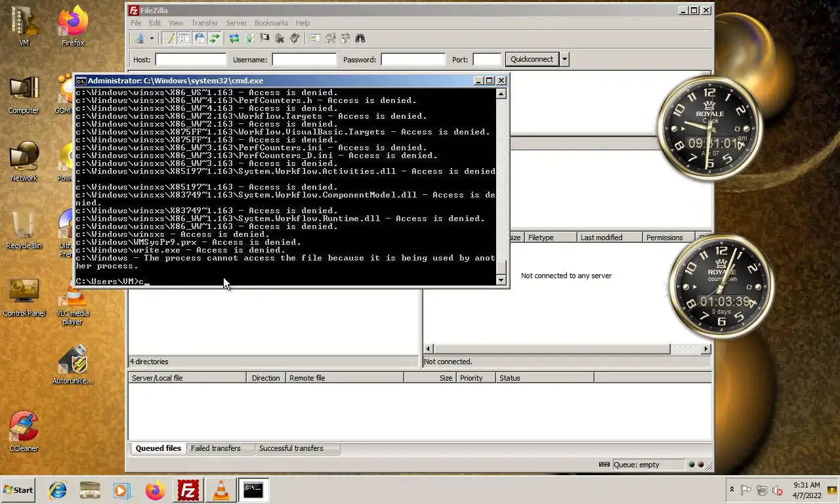Toggle processing of the transfer queue

249,38
